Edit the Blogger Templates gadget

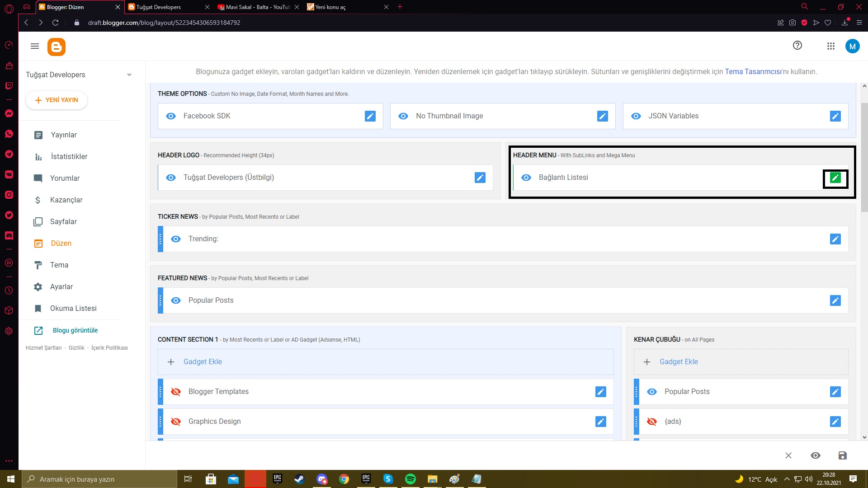tap(601, 392)
